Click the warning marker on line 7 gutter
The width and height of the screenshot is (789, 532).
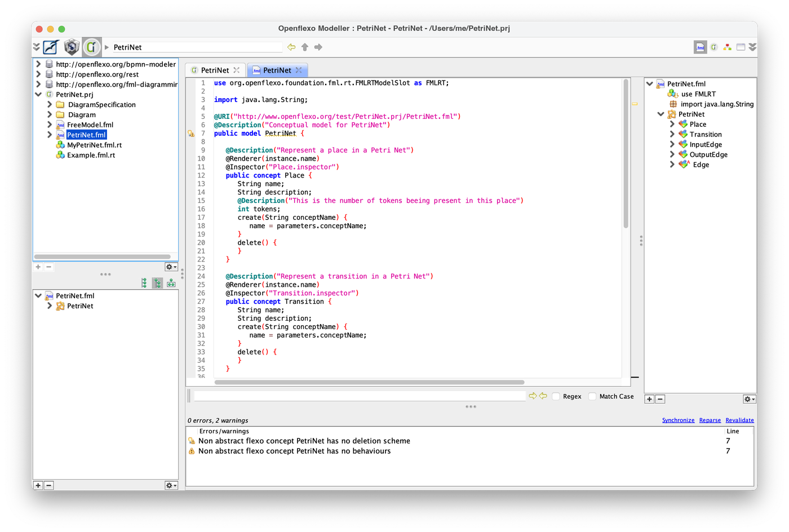(191, 134)
